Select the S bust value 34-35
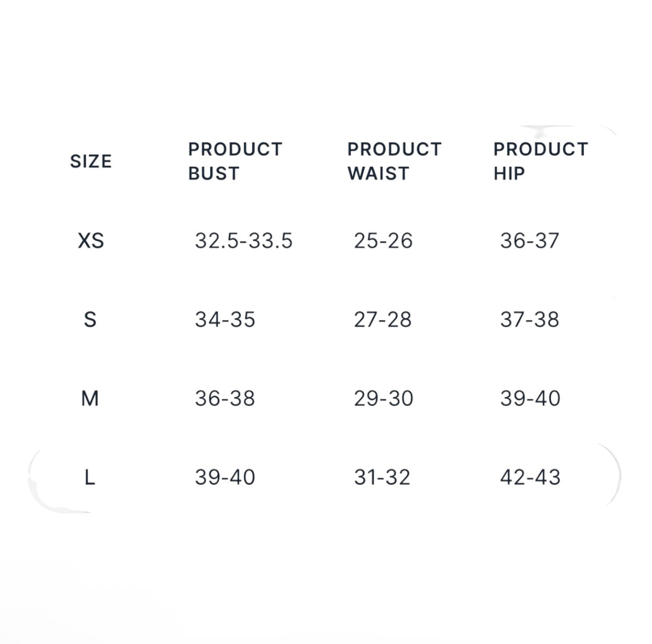 tap(225, 320)
